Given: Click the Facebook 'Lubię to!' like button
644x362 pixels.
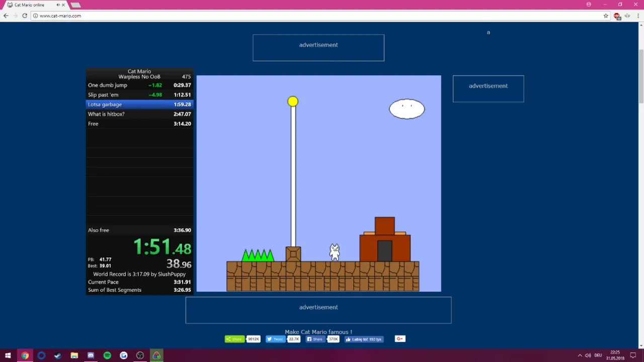Looking at the screenshot, I should [x=364, y=339].
